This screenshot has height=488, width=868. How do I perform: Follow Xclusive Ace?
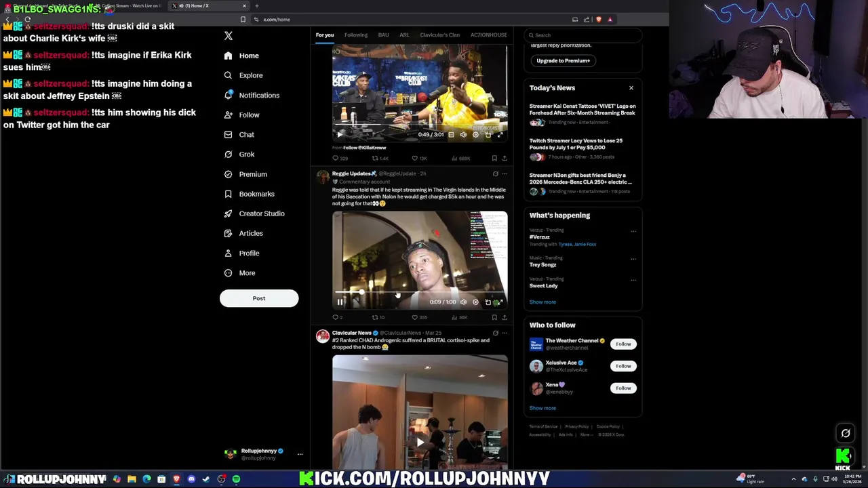coord(623,366)
